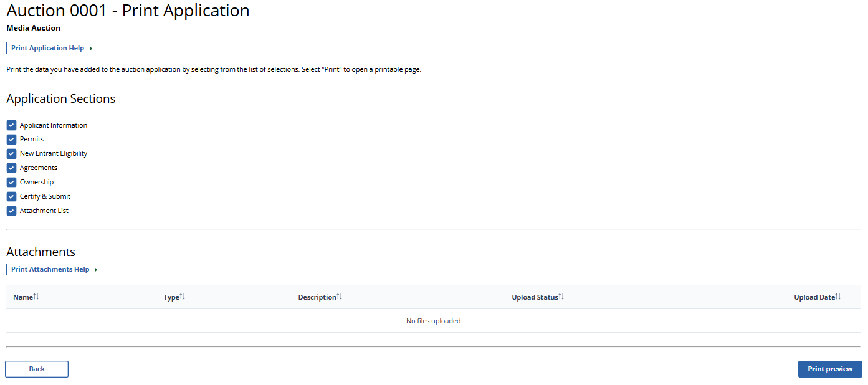Click the Upload Date column header
This screenshot has width=868, height=385.
click(814, 297)
